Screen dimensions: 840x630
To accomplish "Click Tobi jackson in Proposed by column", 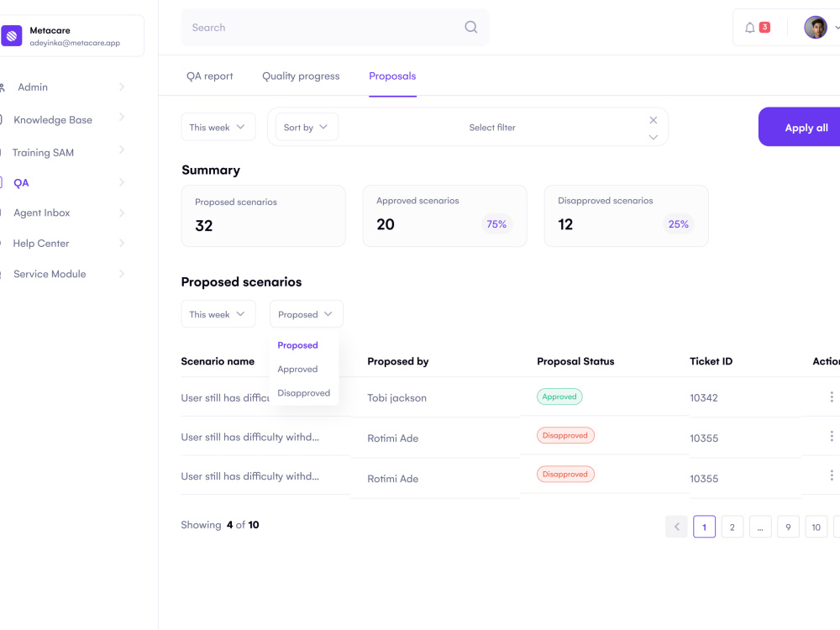I will pyautogui.click(x=397, y=398).
